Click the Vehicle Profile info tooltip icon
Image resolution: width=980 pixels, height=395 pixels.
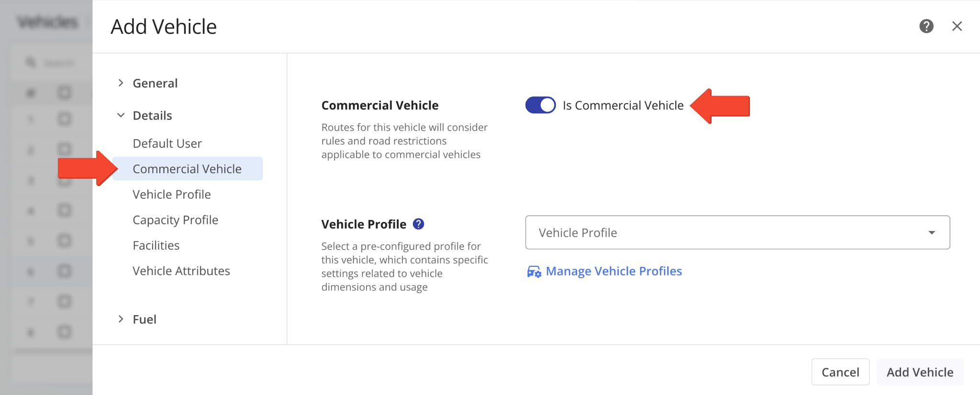pos(418,224)
